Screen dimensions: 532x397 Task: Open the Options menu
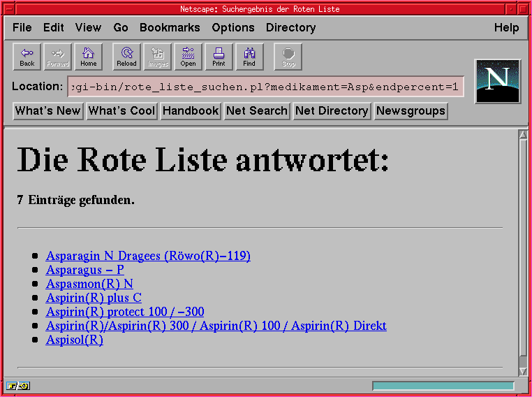[233, 27]
